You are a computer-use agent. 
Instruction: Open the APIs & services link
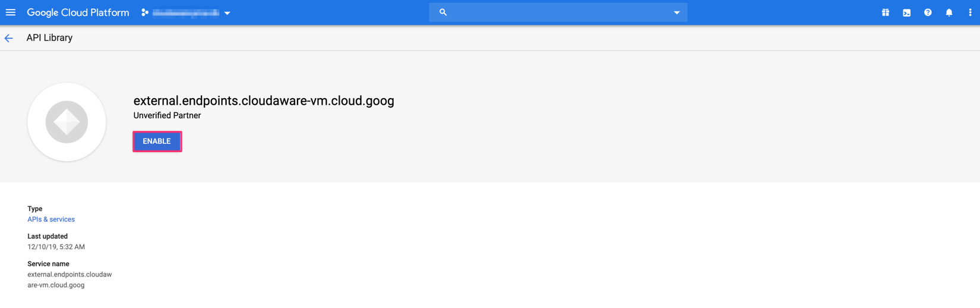[x=51, y=219]
